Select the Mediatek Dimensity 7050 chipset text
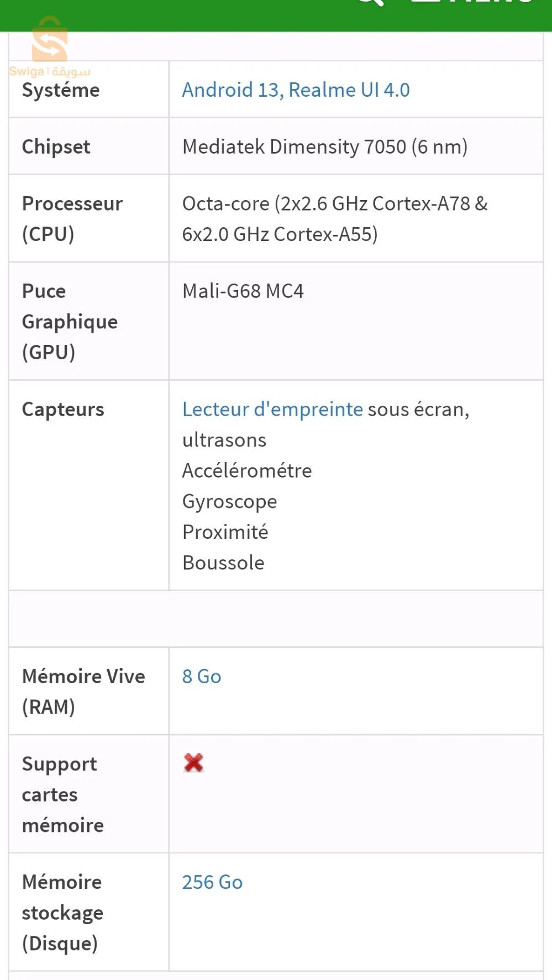 [325, 146]
